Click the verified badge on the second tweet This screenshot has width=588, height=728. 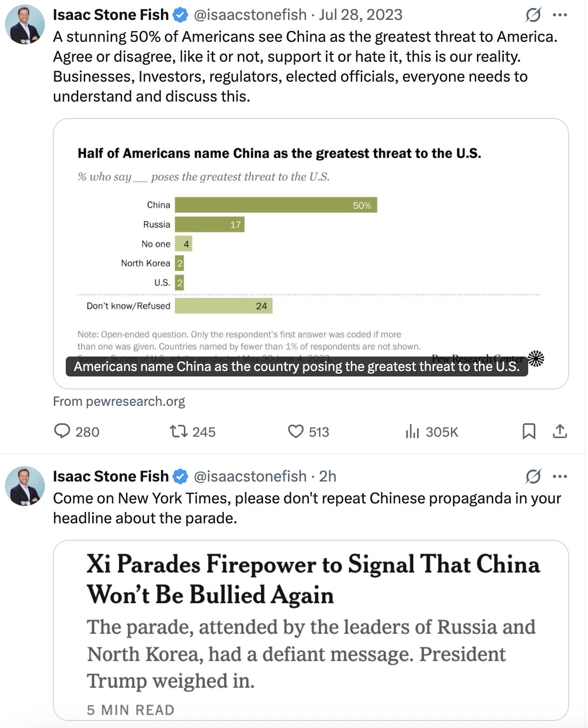click(180, 477)
